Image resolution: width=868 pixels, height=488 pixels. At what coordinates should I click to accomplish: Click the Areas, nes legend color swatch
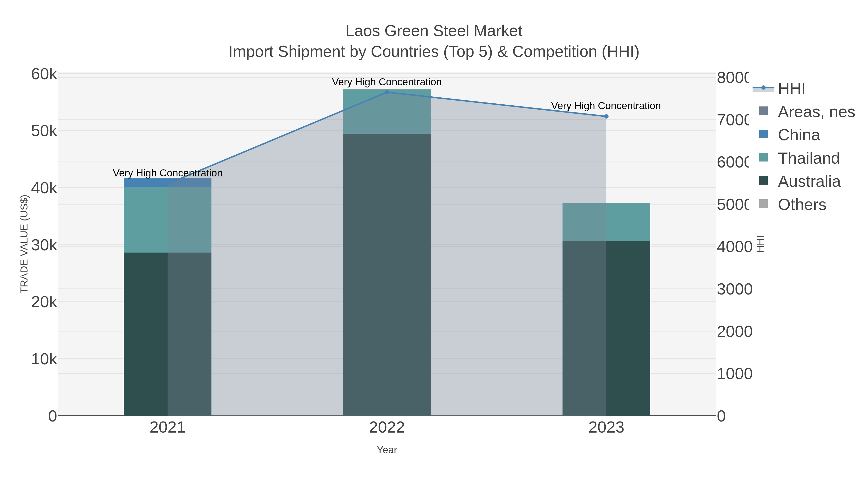tap(763, 111)
